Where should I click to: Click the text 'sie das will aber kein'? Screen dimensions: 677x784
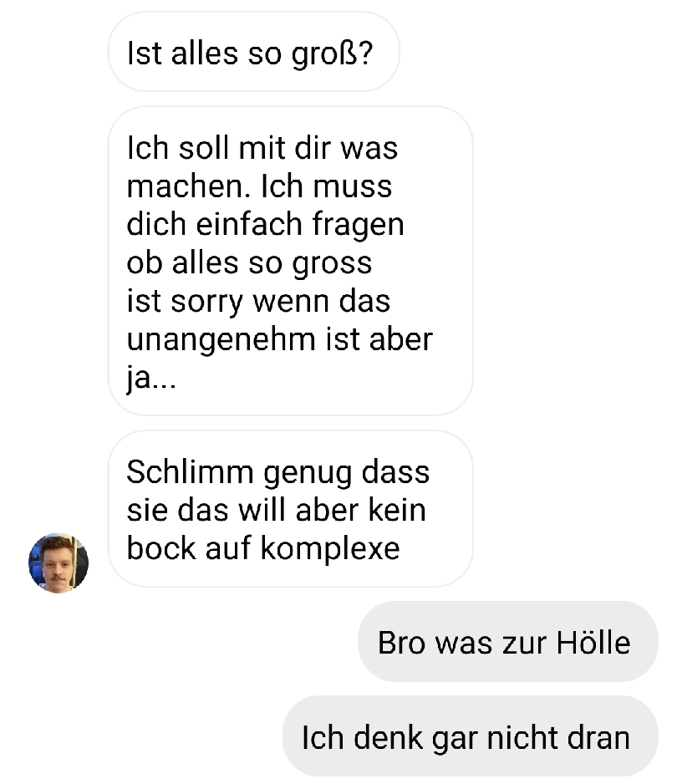[276, 510]
